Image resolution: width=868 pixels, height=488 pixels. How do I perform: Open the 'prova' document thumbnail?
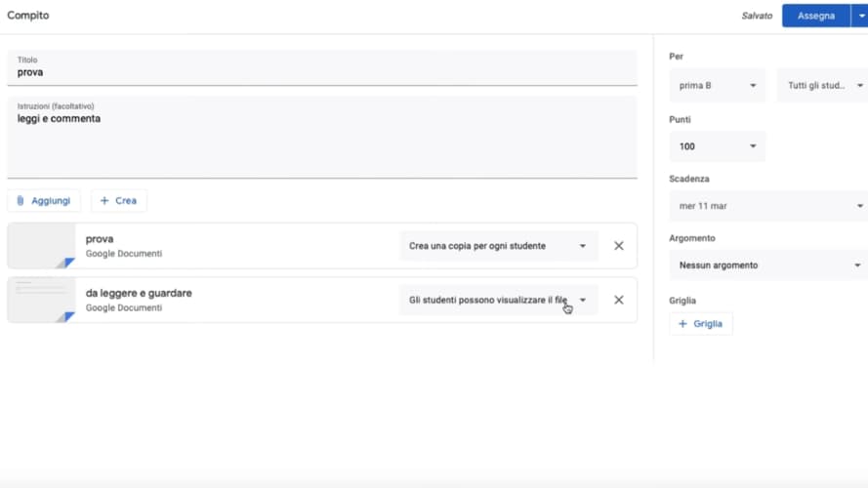click(41, 246)
